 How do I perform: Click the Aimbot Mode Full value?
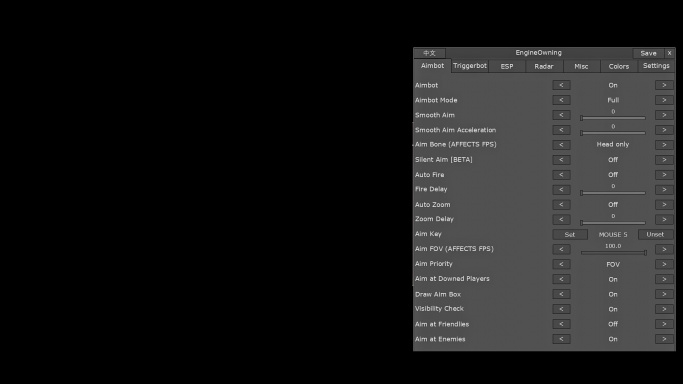(613, 100)
